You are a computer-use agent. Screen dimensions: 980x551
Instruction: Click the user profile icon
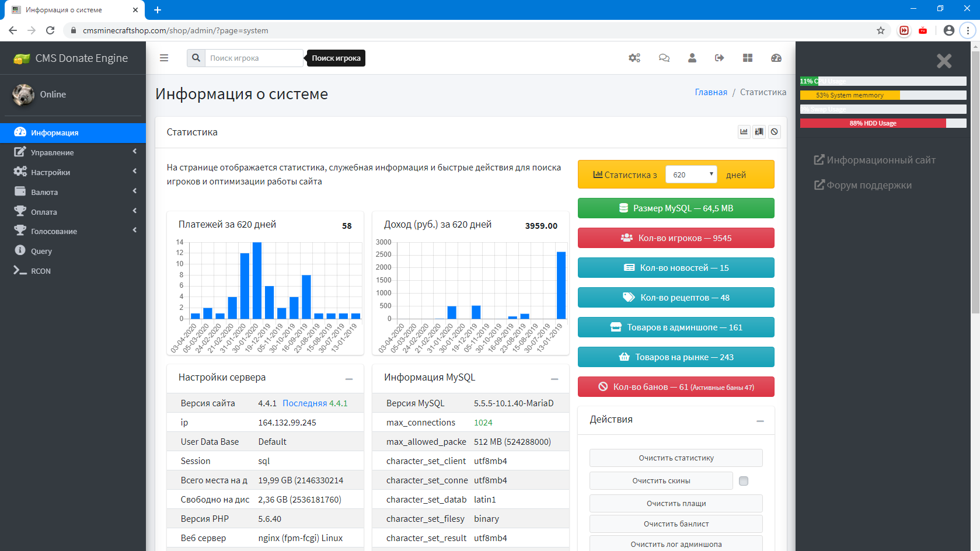click(x=692, y=58)
